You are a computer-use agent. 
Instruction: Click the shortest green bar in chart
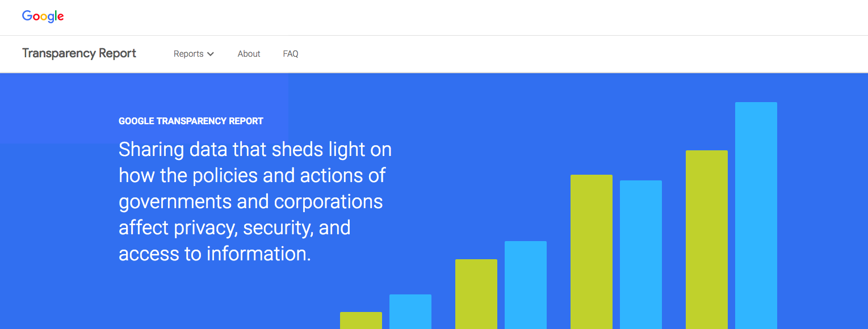point(361,320)
